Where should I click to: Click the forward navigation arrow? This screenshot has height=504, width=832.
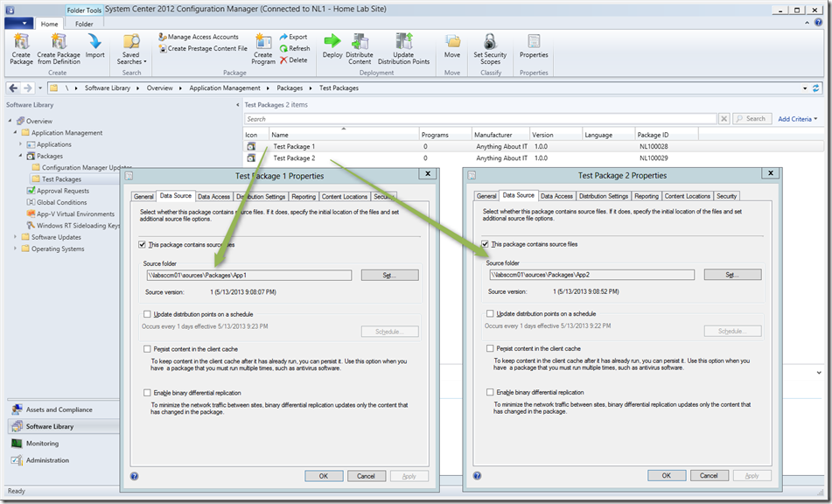(28, 88)
